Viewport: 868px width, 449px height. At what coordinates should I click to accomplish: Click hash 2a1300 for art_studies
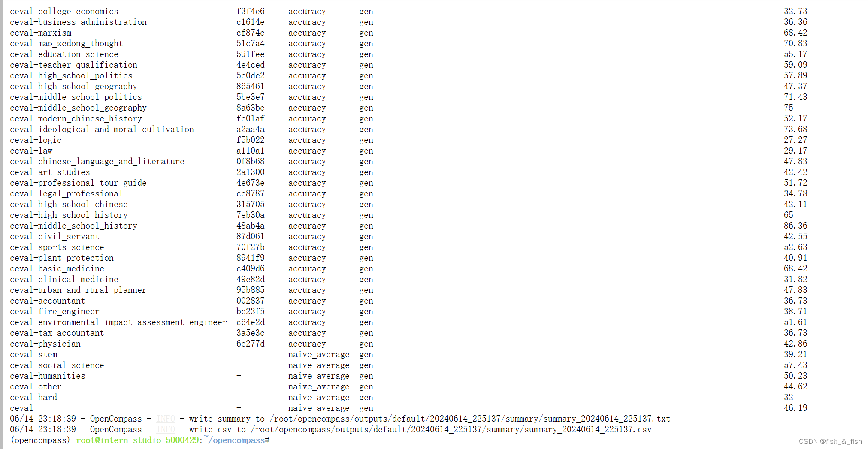click(x=251, y=172)
